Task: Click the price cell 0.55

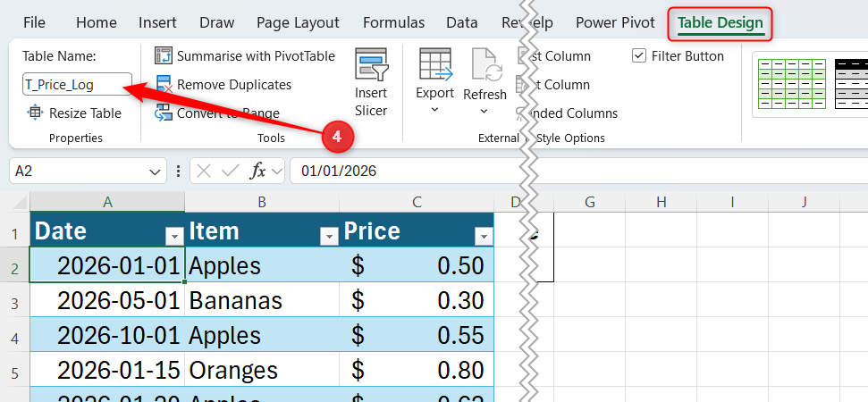Action: [417, 335]
